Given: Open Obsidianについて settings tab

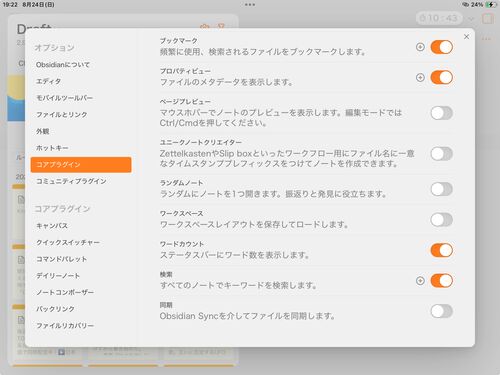Looking at the screenshot, I should (81, 65).
